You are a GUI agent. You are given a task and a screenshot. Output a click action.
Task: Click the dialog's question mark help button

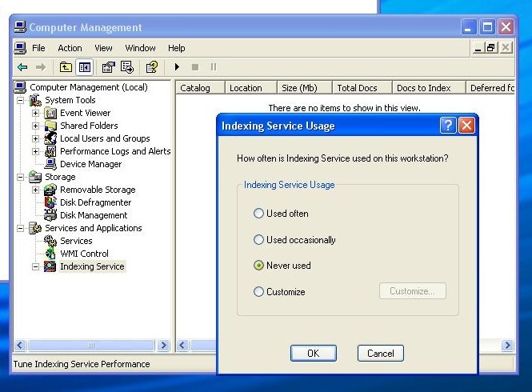click(x=448, y=126)
